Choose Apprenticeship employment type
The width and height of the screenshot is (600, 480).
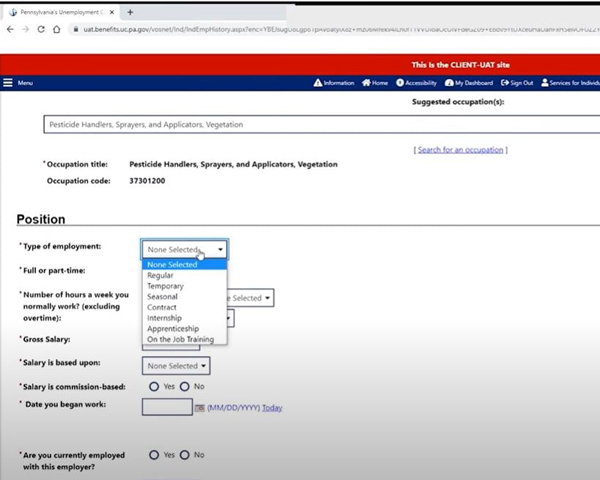pos(184,329)
